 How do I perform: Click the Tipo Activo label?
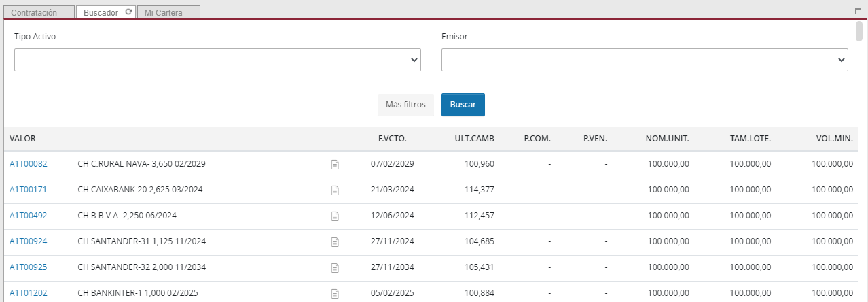click(x=35, y=36)
